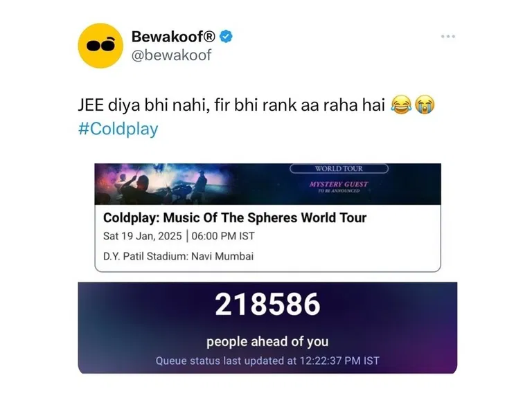This screenshot has width=532, height=398.
Task: Click the 218586 queue number
Action: click(267, 304)
